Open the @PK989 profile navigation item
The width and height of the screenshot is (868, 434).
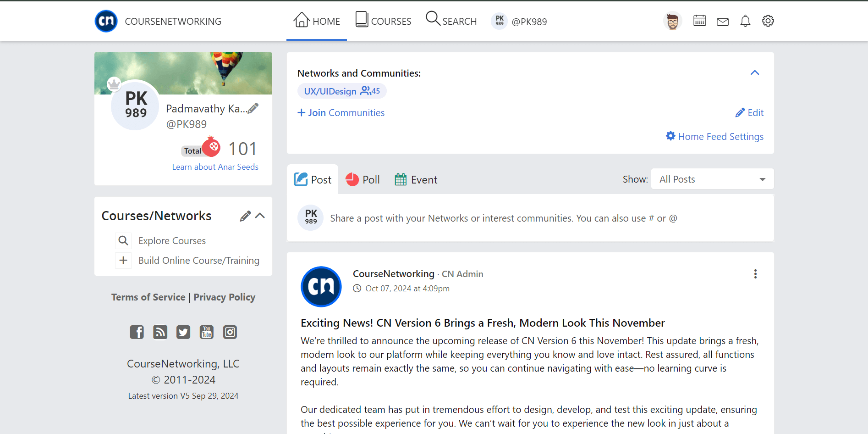point(519,21)
